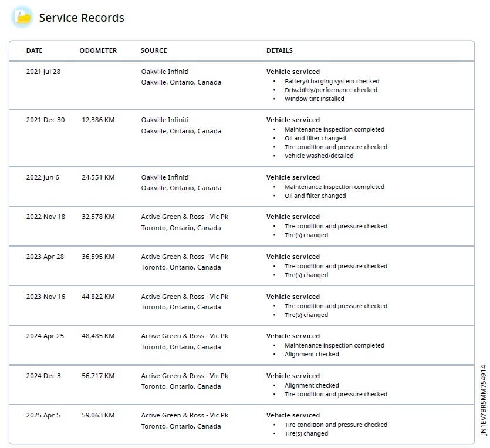Click Vehicle serviced in the 2025 Apr 5 row

293,415
